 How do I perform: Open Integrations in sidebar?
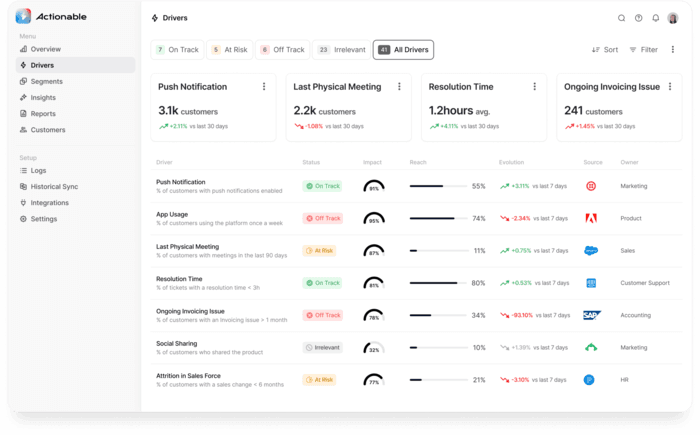(x=75, y=203)
